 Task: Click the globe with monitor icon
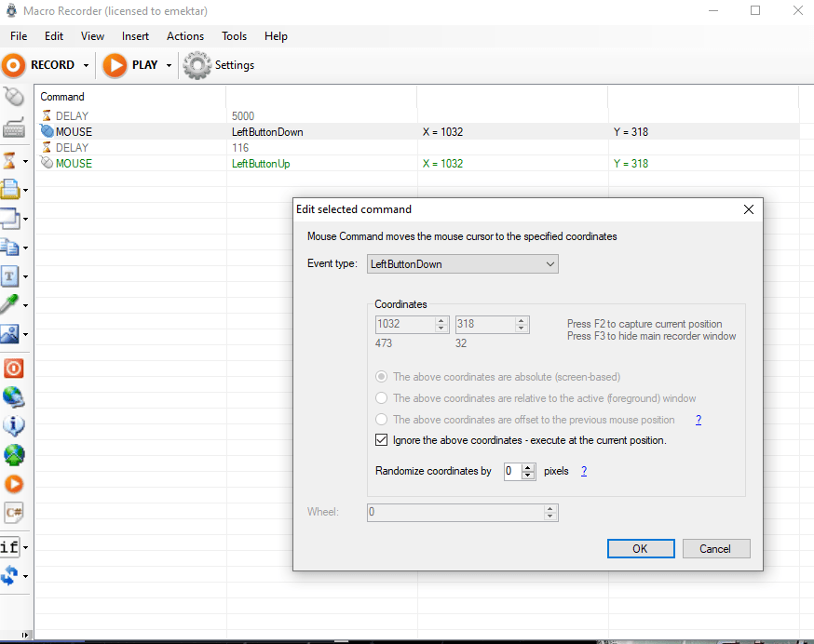(x=14, y=397)
